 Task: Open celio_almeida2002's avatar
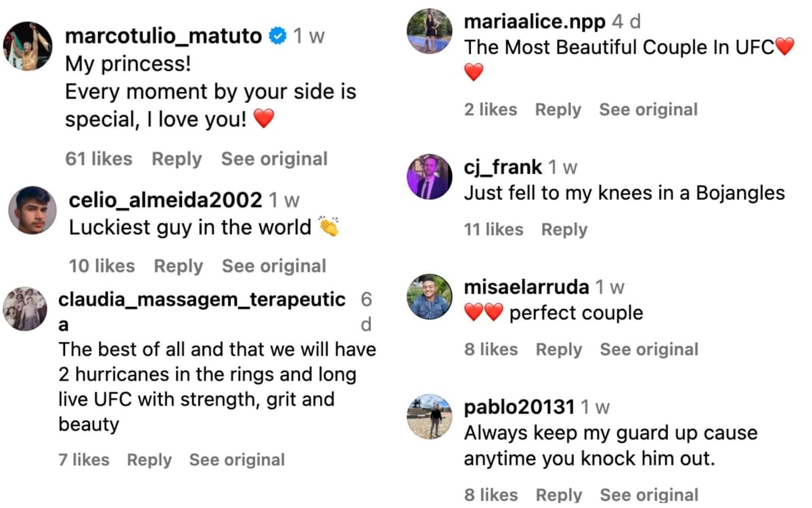click(32, 210)
